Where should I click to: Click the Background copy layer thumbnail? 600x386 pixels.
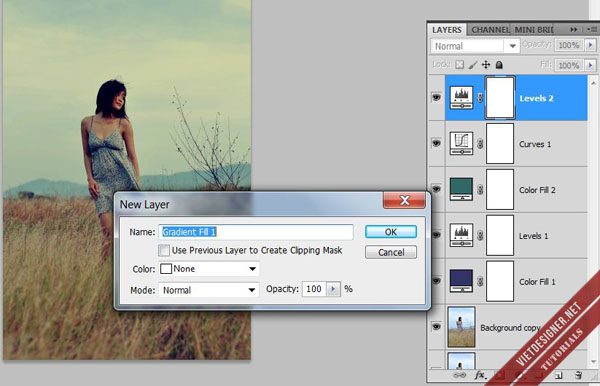[461, 327]
